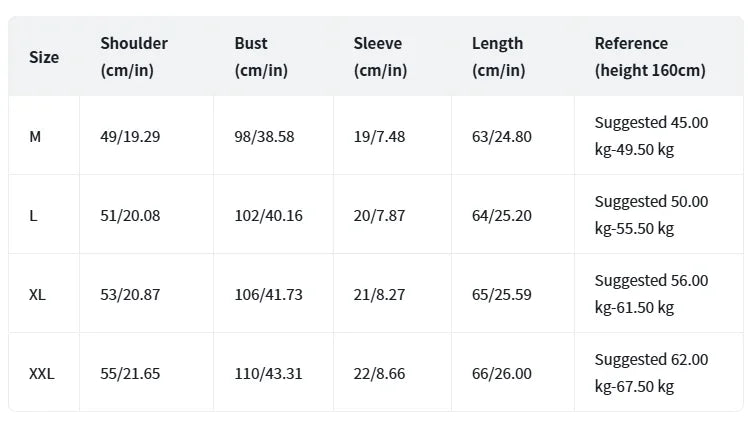Click bust value 102/40.16
This screenshot has height=422, width=756.
(x=268, y=215)
